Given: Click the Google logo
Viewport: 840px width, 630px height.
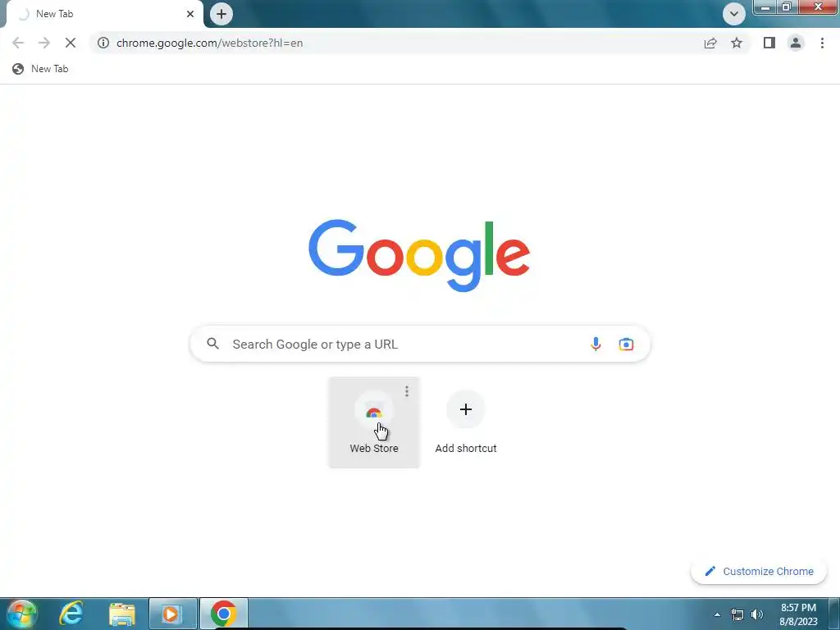Looking at the screenshot, I should click(x=419, y=255).
